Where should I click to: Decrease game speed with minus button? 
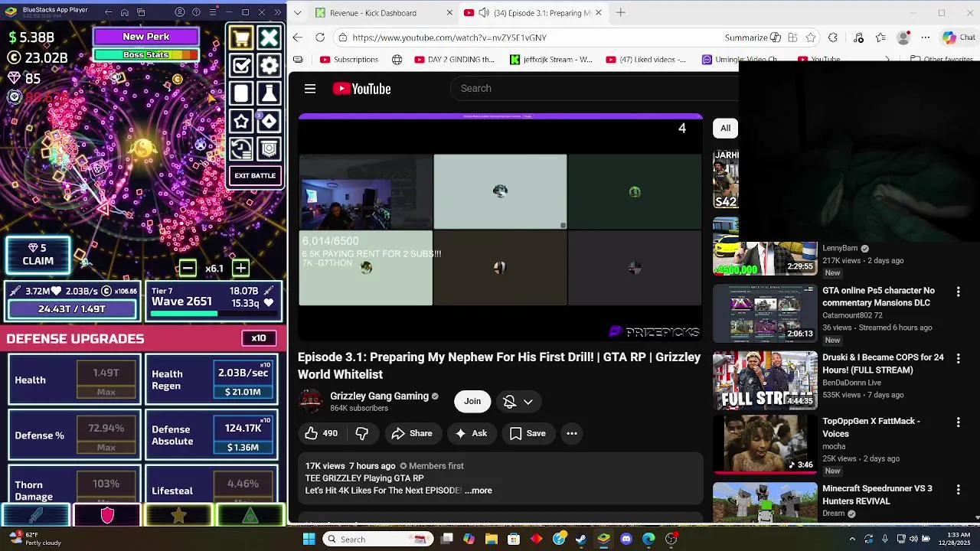point(188,268)
